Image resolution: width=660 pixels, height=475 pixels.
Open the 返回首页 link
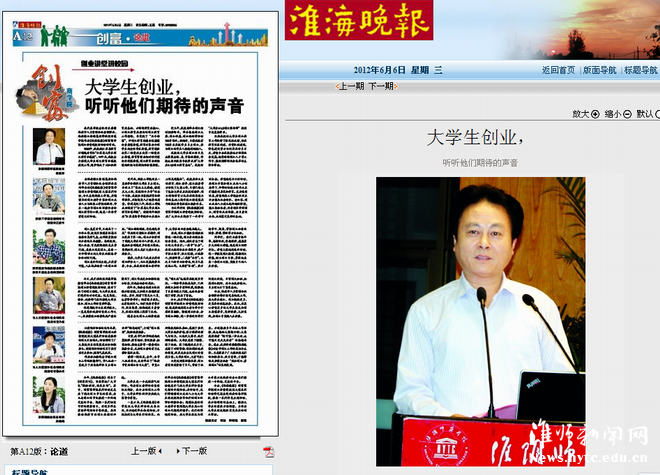click(x=558, y=70)
